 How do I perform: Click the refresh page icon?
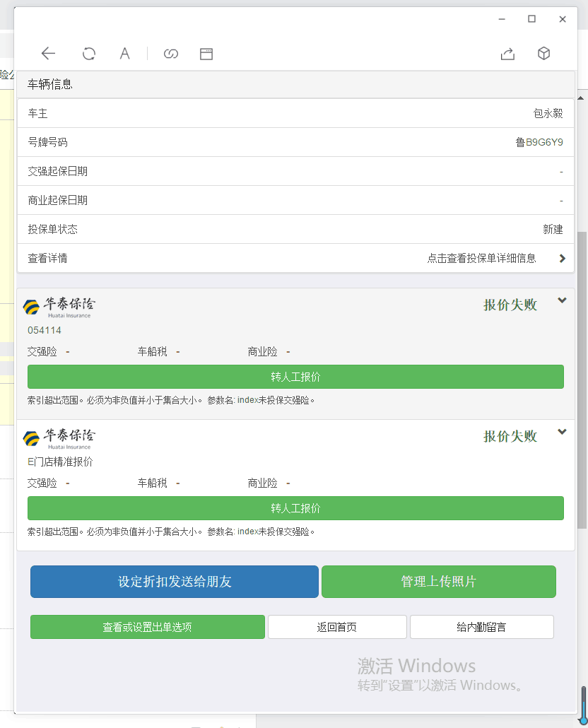(89, 54)
